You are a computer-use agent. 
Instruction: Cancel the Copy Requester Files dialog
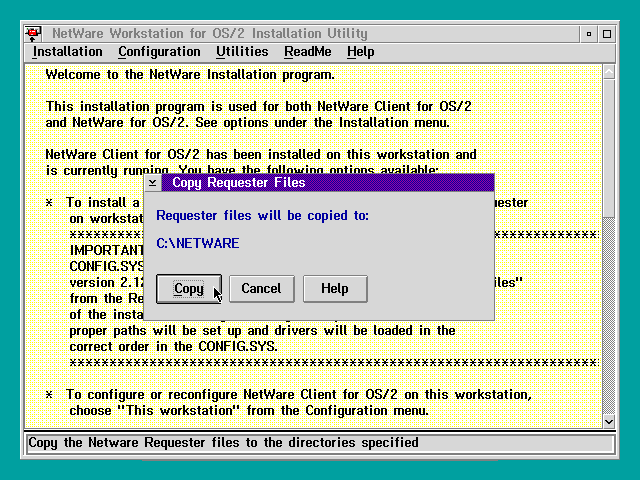[x=262, y=289]
